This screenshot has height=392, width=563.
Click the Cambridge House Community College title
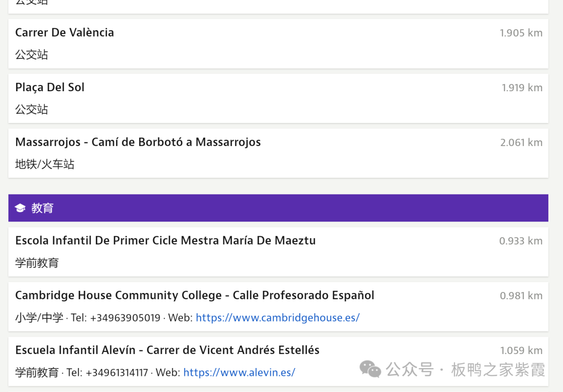click(x=194, y=295)
